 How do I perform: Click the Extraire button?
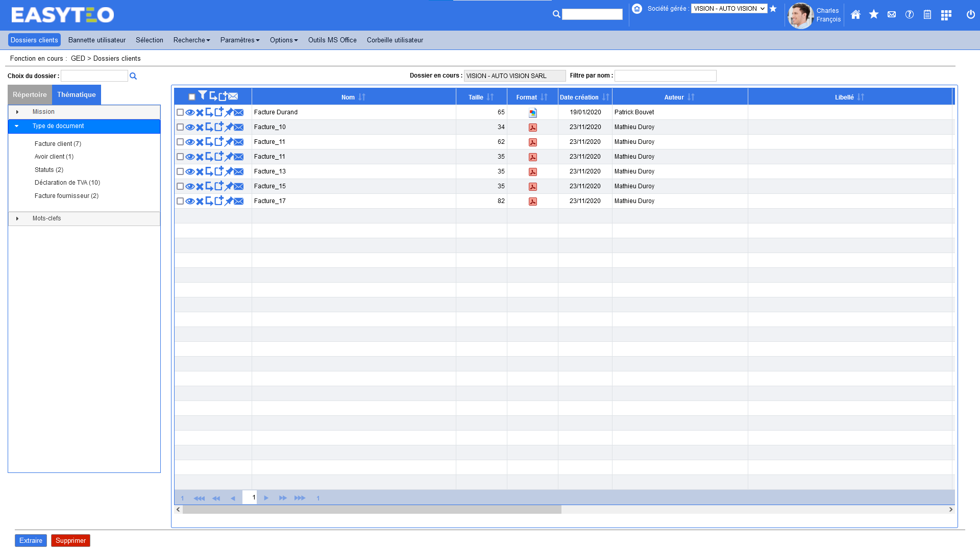(31, 541)
